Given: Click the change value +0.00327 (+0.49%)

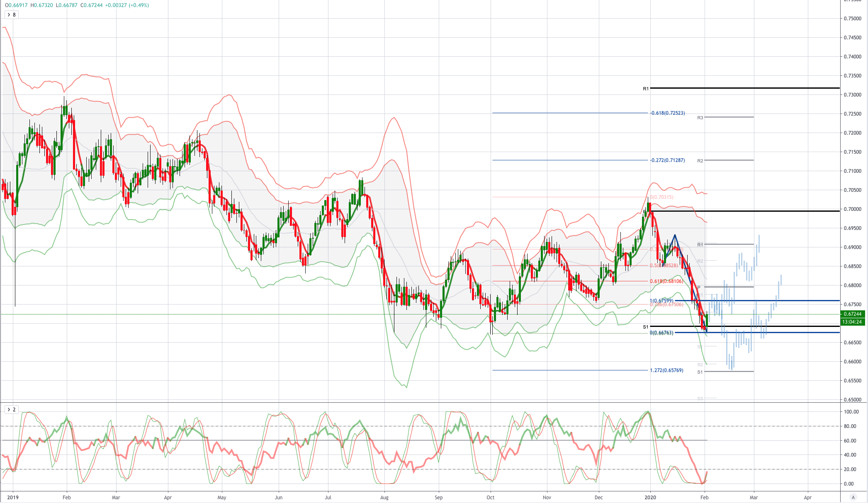Looking at the screenshot, I should [x=127, y=5].
